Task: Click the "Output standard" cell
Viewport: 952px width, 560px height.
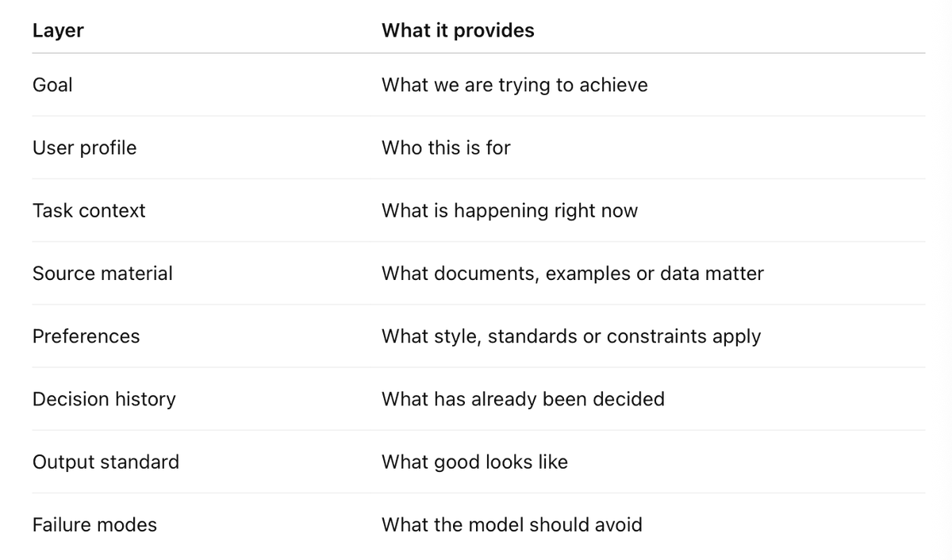Action: coord(106,462)
